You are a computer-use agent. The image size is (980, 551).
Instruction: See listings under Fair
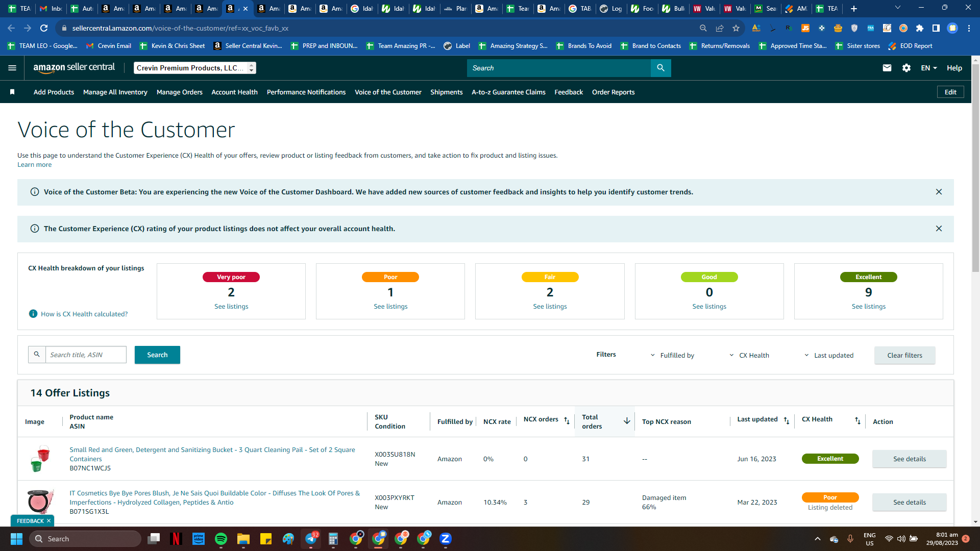[550, 306]
